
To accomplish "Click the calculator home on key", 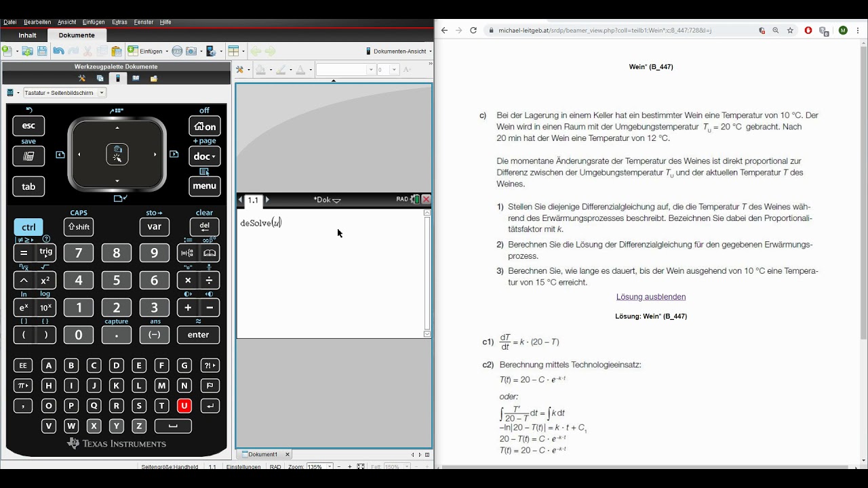I will coord(204,126).
